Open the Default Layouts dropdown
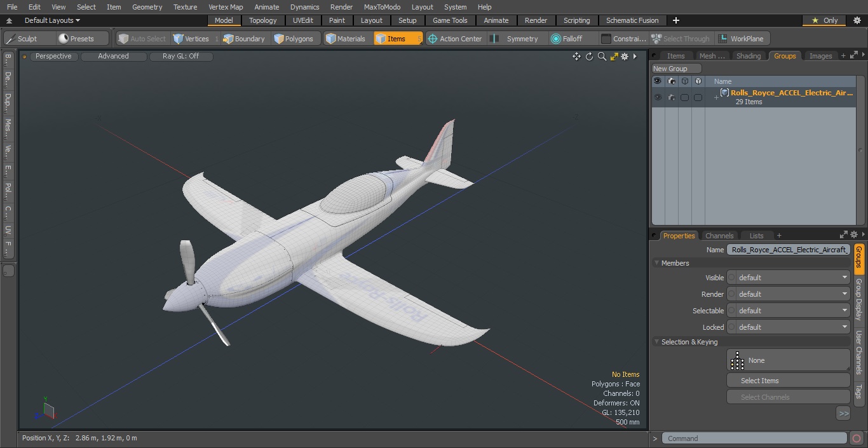The height and width of the screenshot is (448, 868). click(52, 20)
